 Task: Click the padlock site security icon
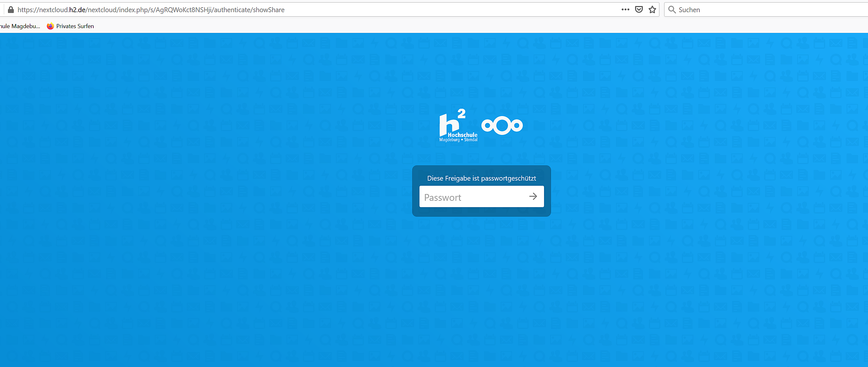coord(11,10)
